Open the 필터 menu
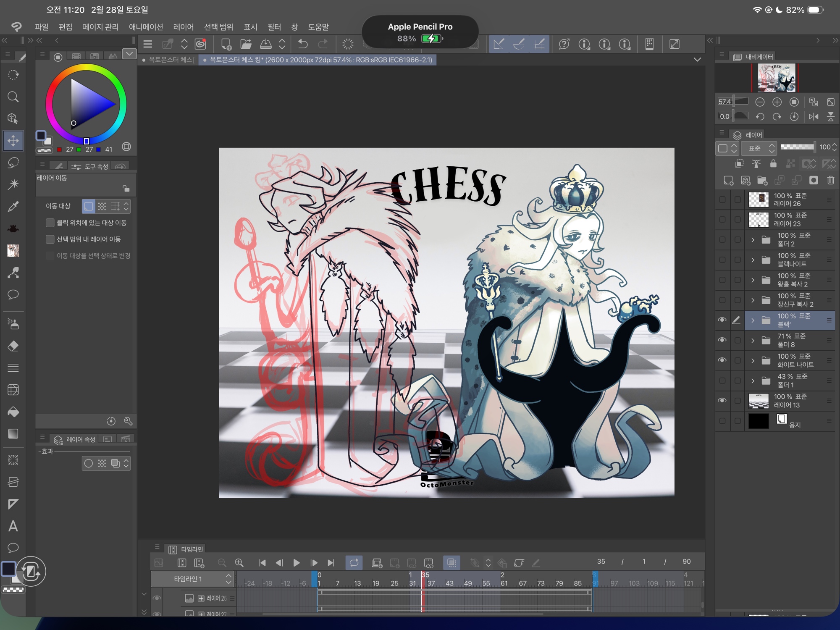 point(274,27)
